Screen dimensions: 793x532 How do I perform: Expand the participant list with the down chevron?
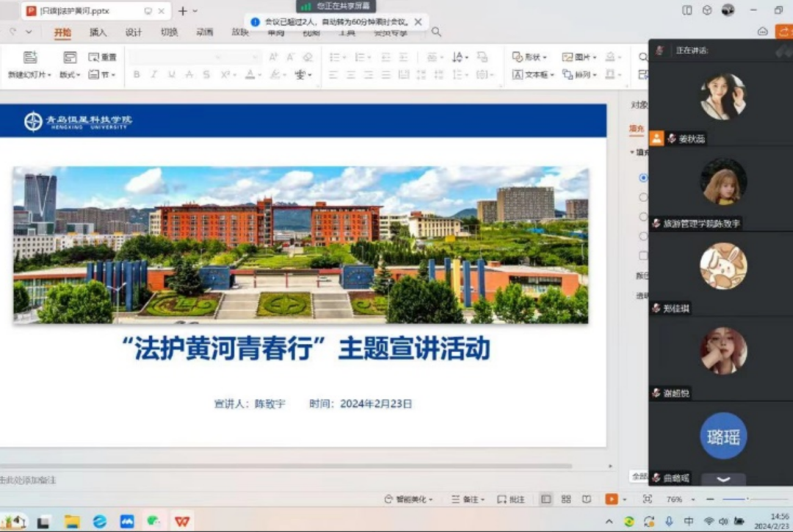pos(723,479)
